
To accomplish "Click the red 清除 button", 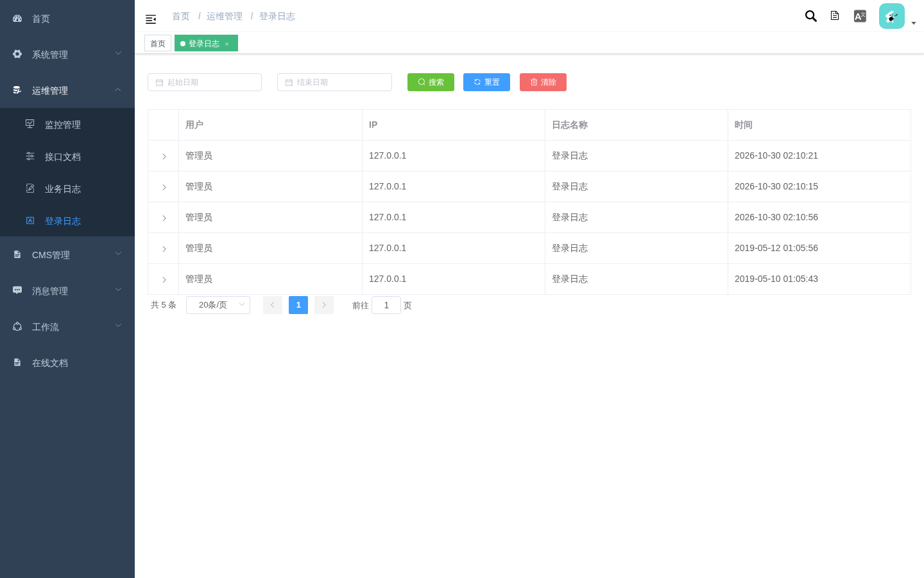I will [543, 82].
